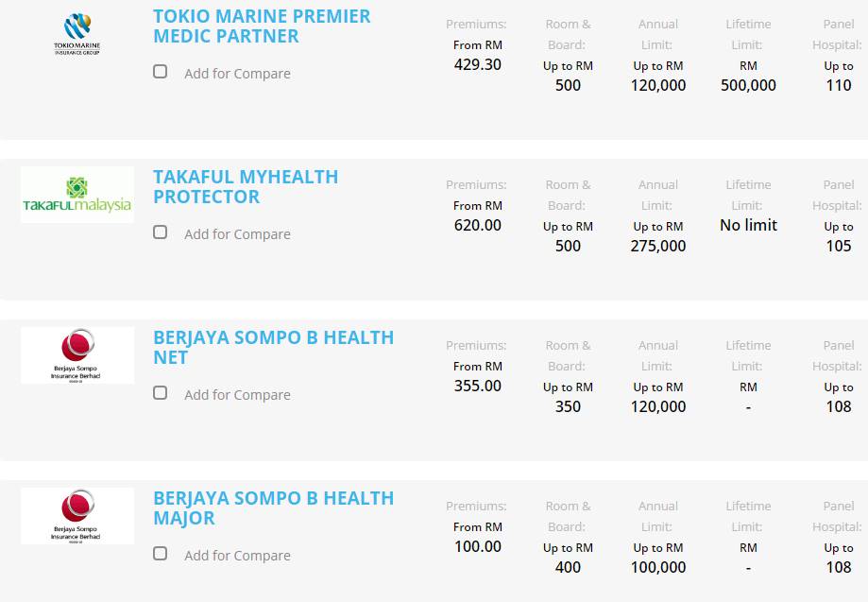
Task: Select compare checkbox for Berjaya Sompo B Health Major
Action: [x=161, y=554]
